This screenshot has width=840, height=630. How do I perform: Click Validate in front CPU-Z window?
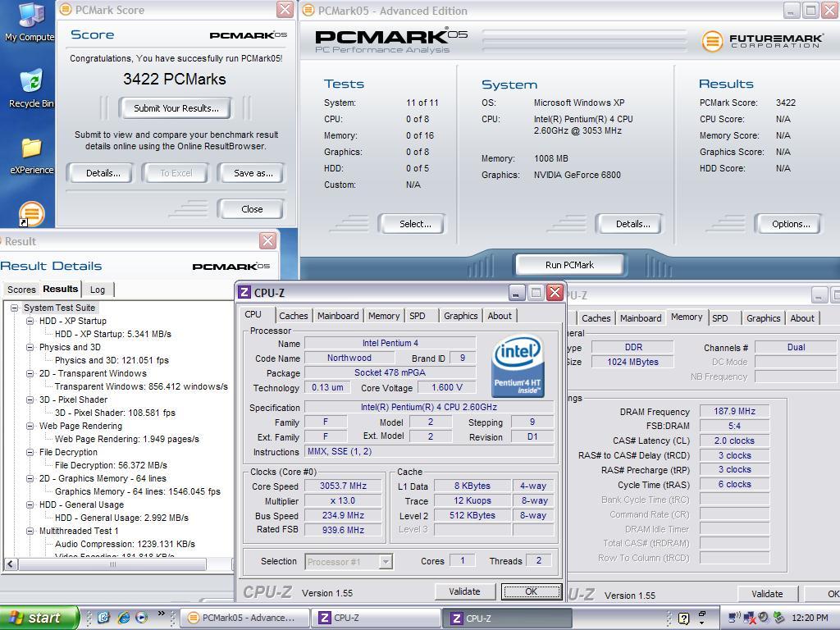464,591
